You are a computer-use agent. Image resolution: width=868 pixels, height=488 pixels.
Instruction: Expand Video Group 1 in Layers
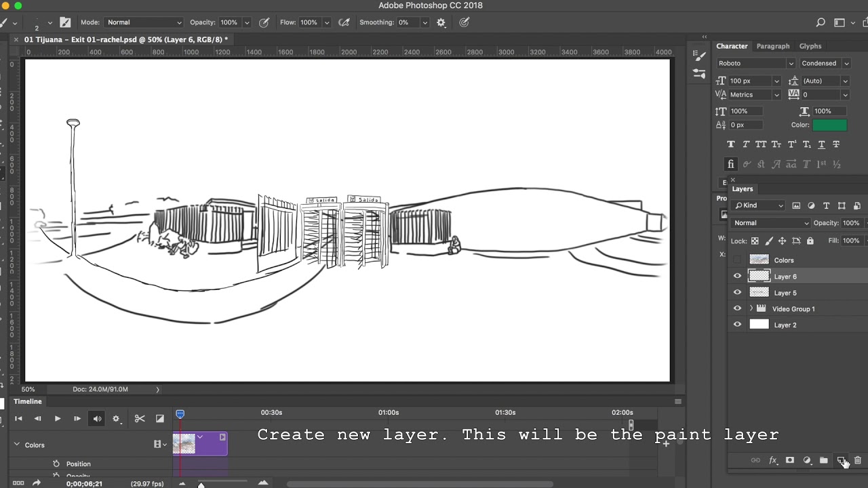point(751,308)
